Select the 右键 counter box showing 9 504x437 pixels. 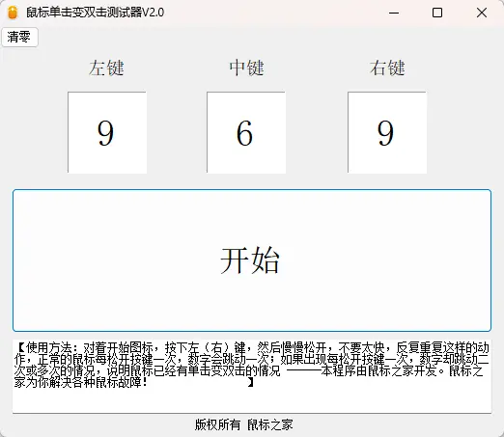[387, 132]
